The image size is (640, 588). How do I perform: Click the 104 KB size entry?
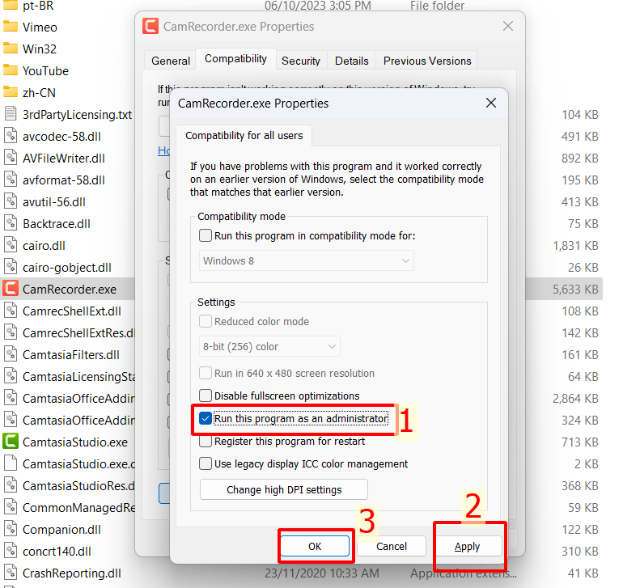pos(580,115)
